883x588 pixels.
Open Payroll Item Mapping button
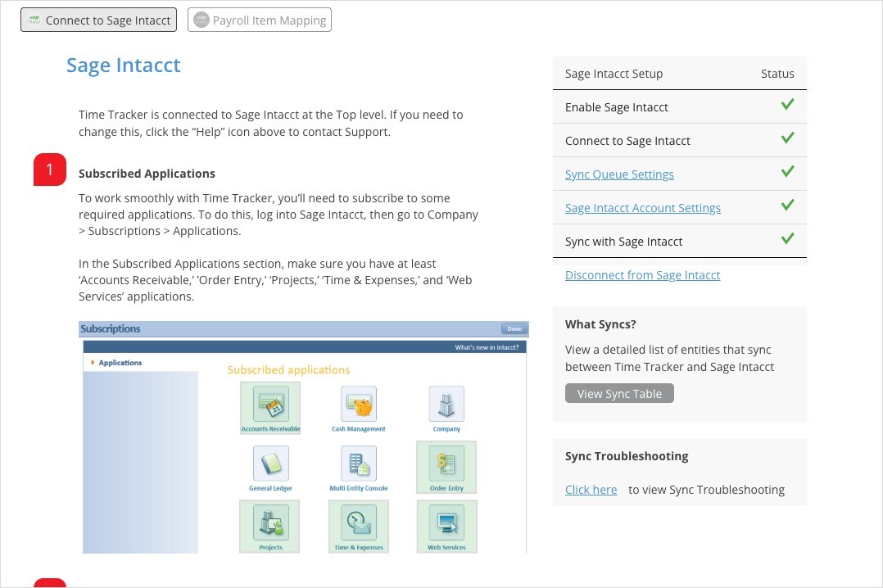[x=260, y=20]
